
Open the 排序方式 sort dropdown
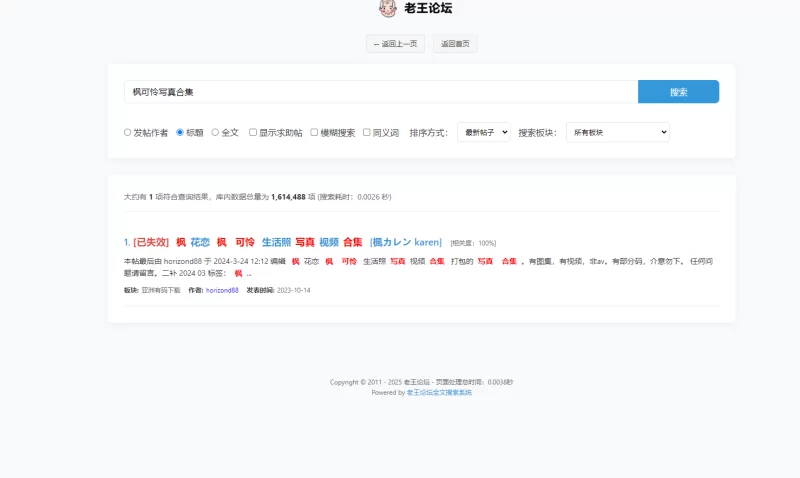click(483, 132)
